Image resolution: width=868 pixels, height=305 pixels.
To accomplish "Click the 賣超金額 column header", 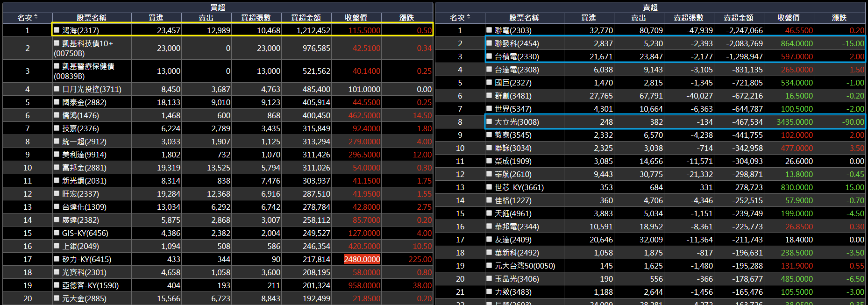I will pos(739,18).
